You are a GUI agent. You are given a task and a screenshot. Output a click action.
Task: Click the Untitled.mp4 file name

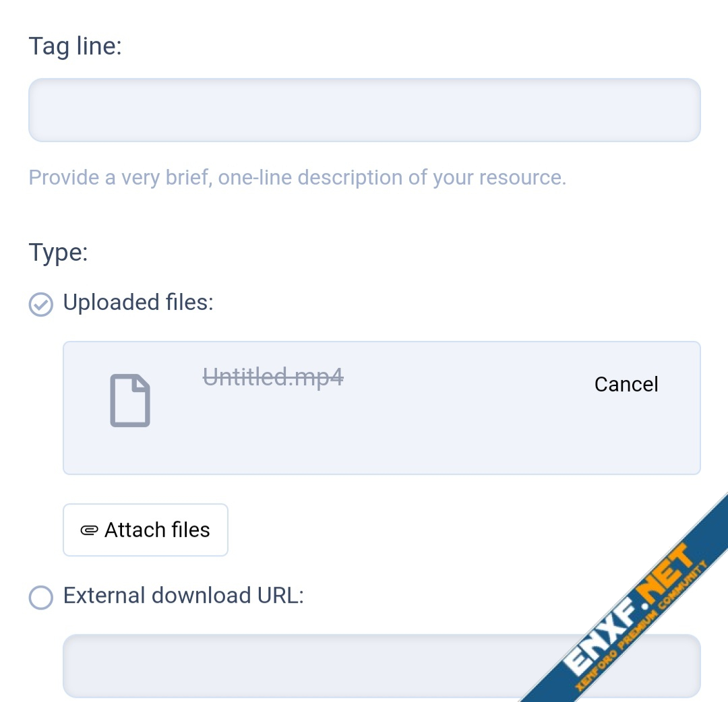[x=273, y=377]
